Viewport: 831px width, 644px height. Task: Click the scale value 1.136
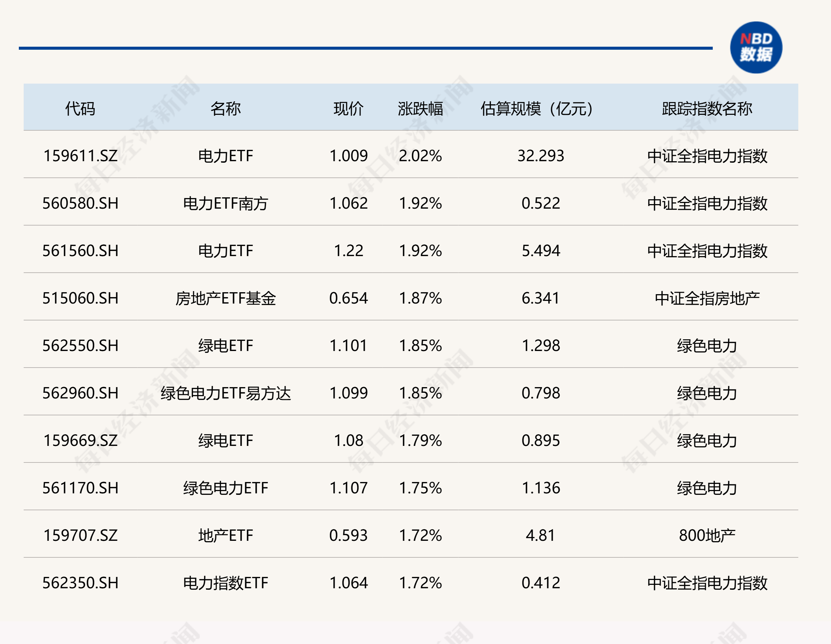tap(541, 488)
